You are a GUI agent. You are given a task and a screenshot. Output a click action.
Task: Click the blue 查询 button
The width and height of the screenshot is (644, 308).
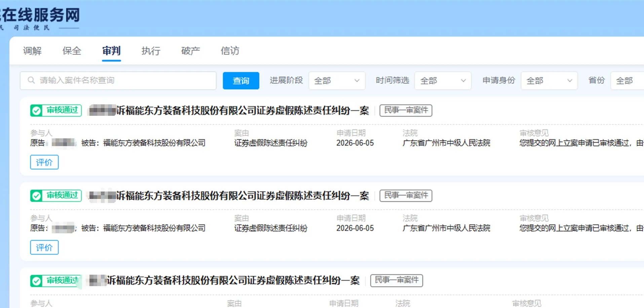[x=241, y=80]
